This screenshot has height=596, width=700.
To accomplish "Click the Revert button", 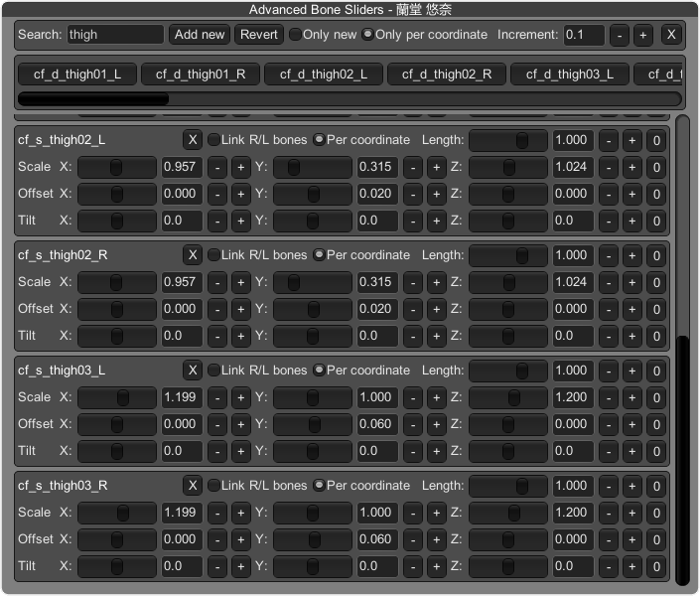I will point(259,35).
